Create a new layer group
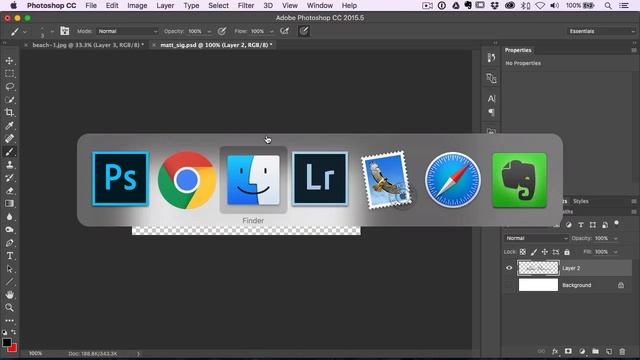 coord(596,351)
